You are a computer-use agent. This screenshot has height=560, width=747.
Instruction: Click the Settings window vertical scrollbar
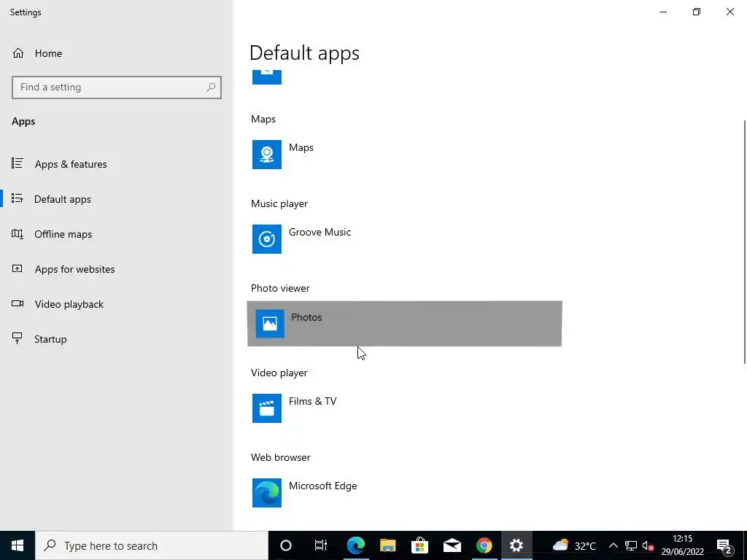745,242
